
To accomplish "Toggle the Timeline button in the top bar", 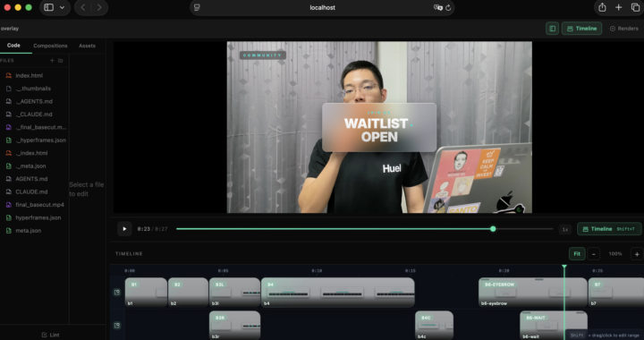I will pyautogui.click(x=581, y=29).
